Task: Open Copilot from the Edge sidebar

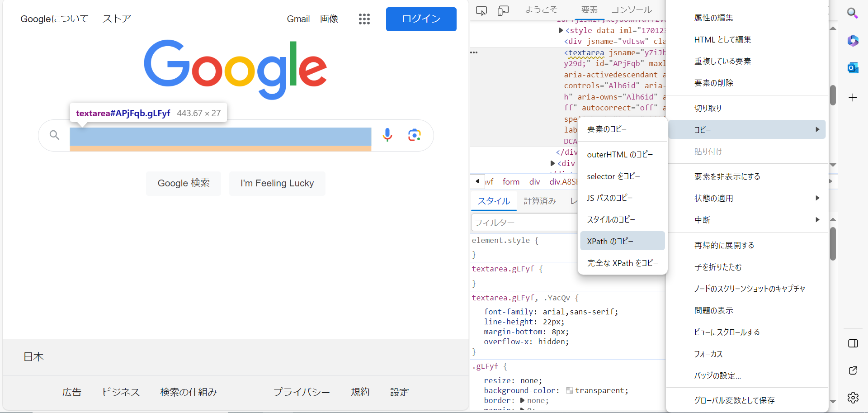Action: 853,41
